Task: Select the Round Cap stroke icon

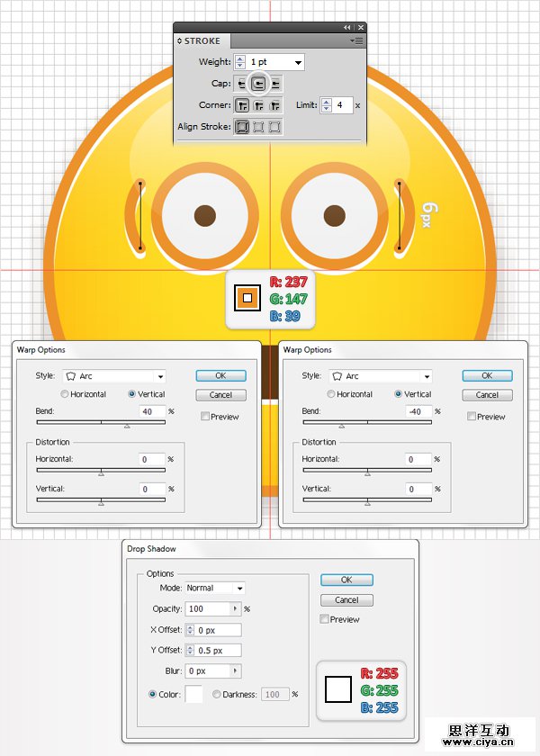Action: (258, 84)
